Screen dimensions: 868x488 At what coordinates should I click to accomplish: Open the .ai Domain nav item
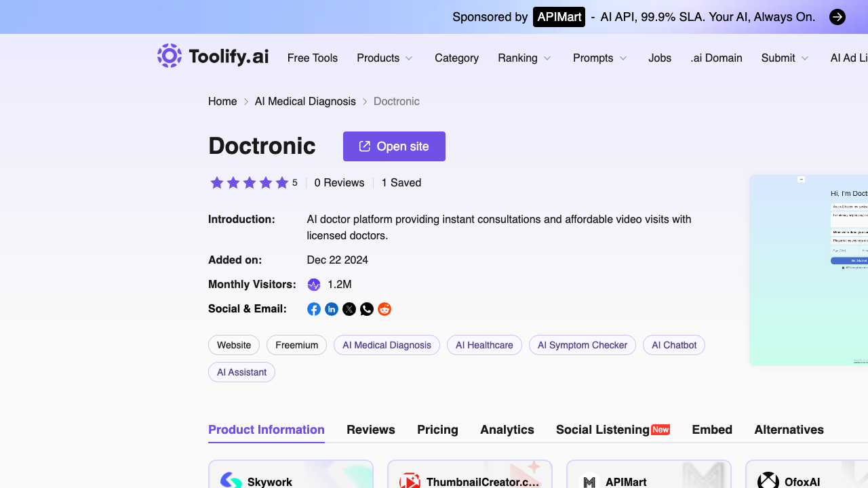[x=716, y=58]
